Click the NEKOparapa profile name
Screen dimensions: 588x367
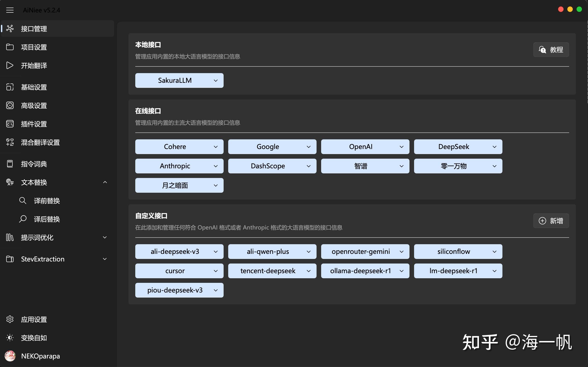[40, 356]
